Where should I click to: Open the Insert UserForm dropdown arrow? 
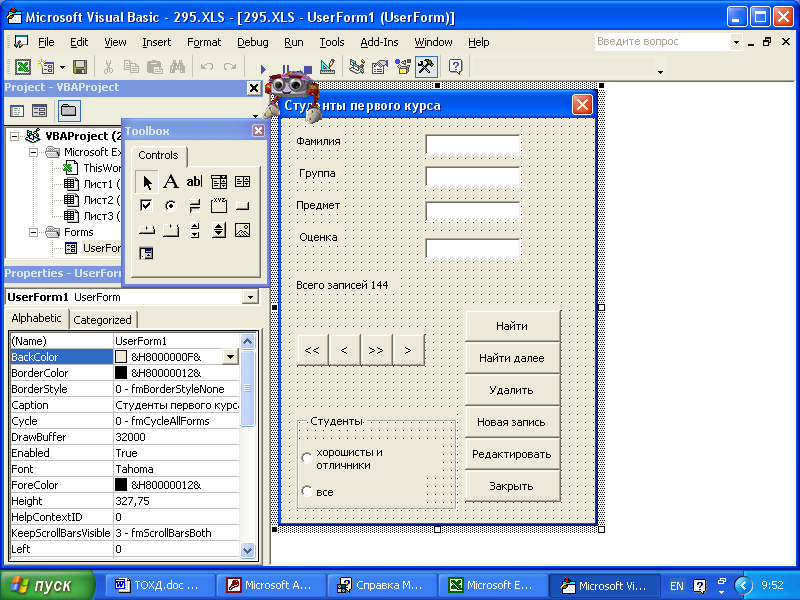click(62, 67)
